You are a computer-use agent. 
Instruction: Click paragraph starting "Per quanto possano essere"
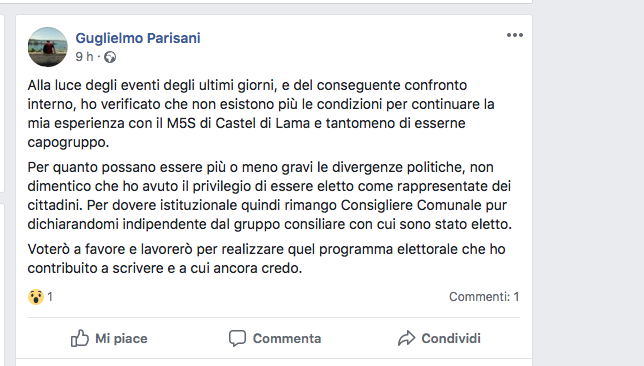[269, 196]
